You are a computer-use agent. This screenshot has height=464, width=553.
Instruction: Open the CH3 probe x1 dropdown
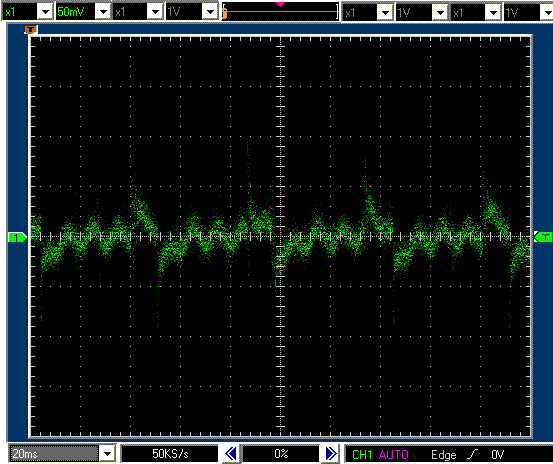pos(385,13)
